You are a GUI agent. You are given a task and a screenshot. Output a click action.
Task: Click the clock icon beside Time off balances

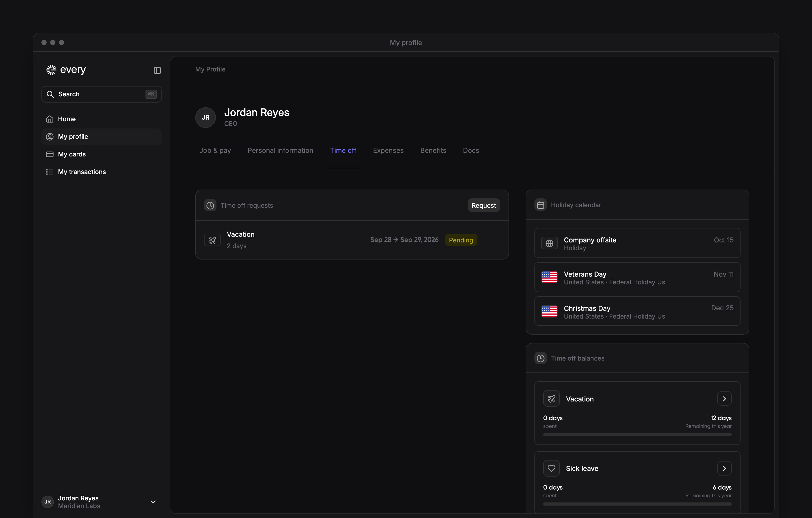tap(541, 358)
